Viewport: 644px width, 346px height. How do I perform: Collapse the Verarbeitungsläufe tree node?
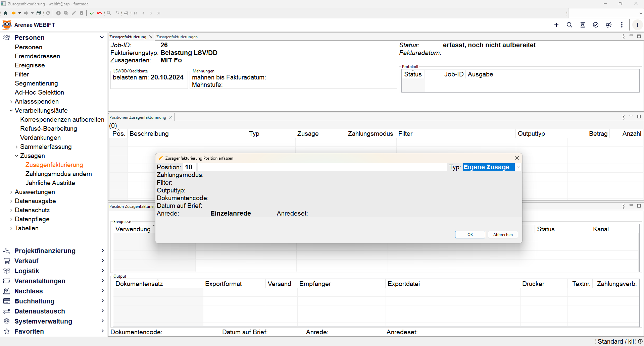(x=11, y=111)
